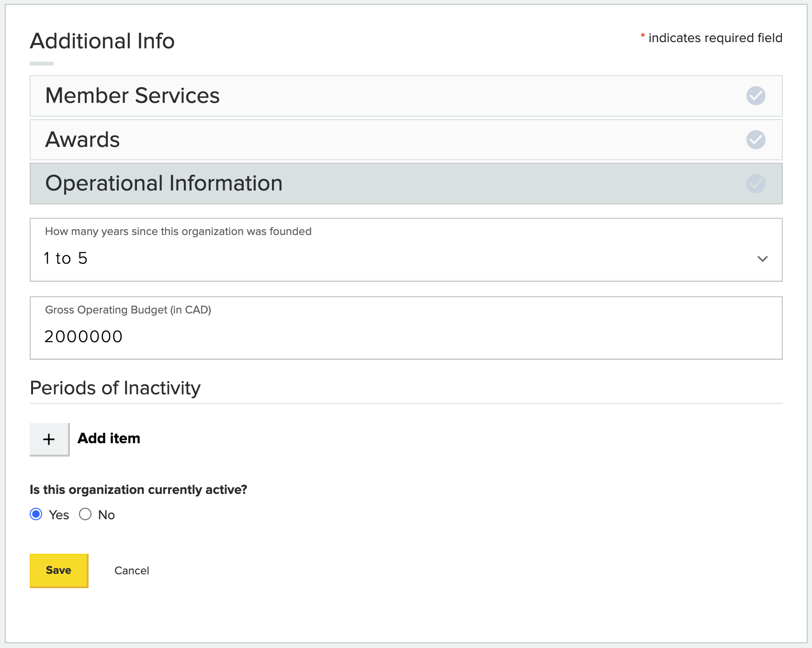
Task: Click the Periods of Inactivity heading
Action: [115, 388]
